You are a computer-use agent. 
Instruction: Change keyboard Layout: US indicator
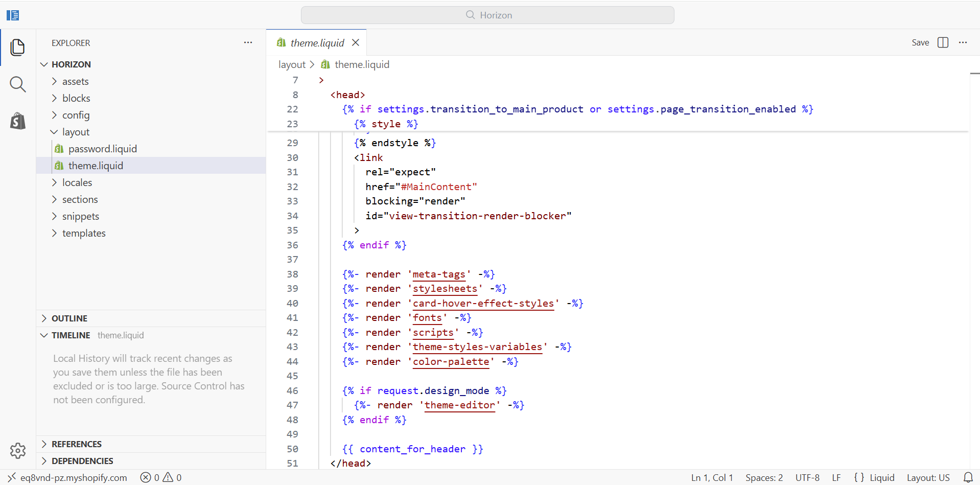928,477
